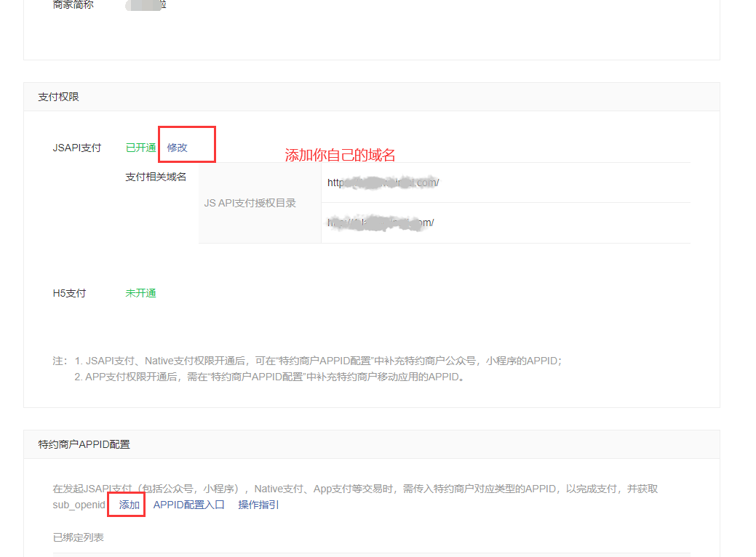This screenshot has width=756, height=557.
Task: Click the JS API支付授权目录 cell
Action: (260, 203)
